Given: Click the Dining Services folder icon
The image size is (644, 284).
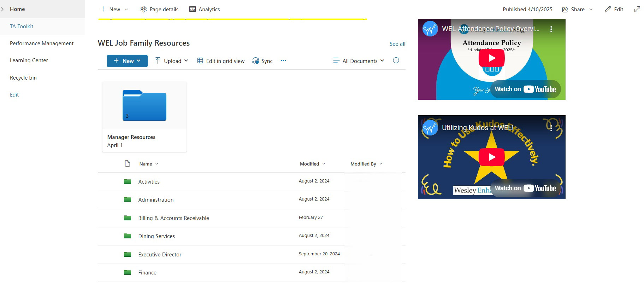Looking at the screenshot, I should (x=128, y=236).
